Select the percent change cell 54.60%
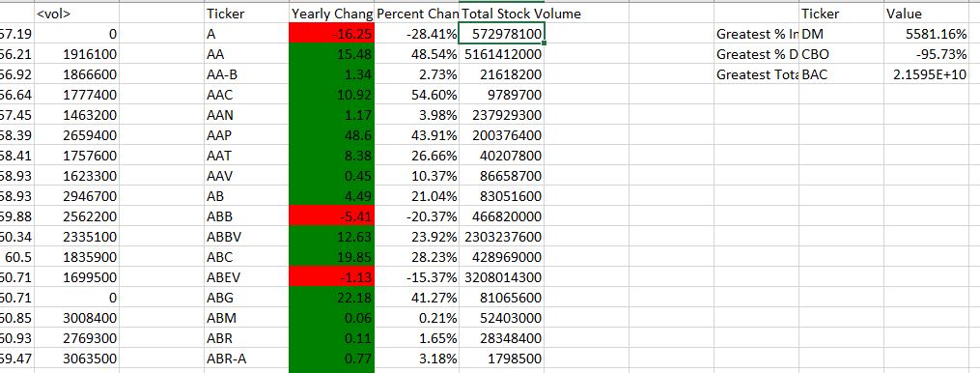 tap(417, 95)
